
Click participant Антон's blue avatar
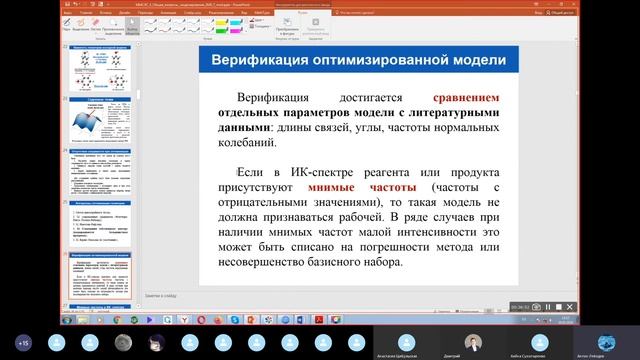pos(607,342)
